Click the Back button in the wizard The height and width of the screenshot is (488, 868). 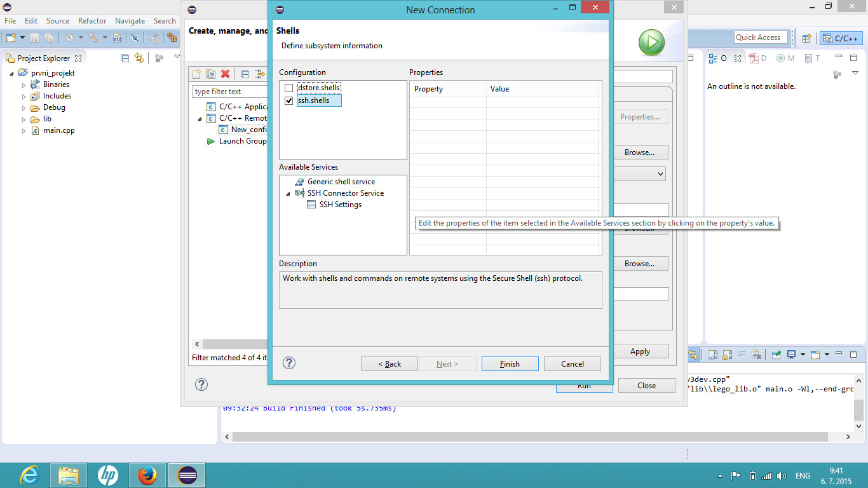point(390,364)
